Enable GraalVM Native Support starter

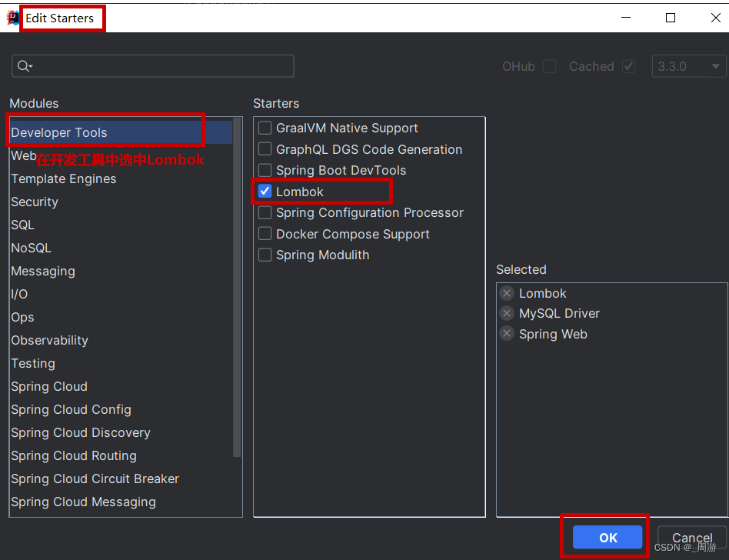265,128
